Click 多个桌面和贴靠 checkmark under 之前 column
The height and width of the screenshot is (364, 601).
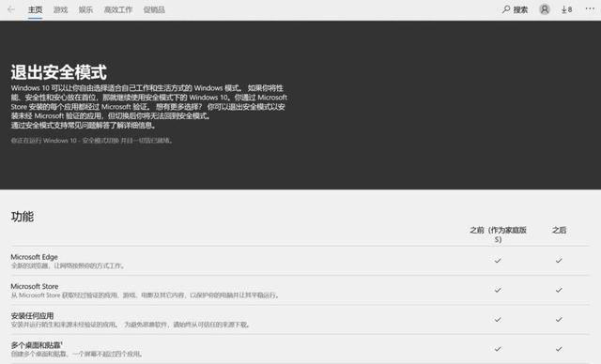click(498, 349)
